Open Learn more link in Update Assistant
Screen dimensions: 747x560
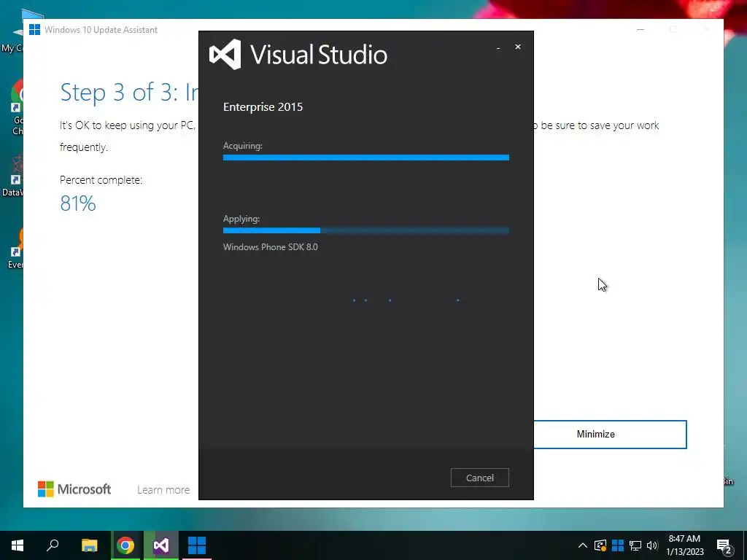(163, 489)
